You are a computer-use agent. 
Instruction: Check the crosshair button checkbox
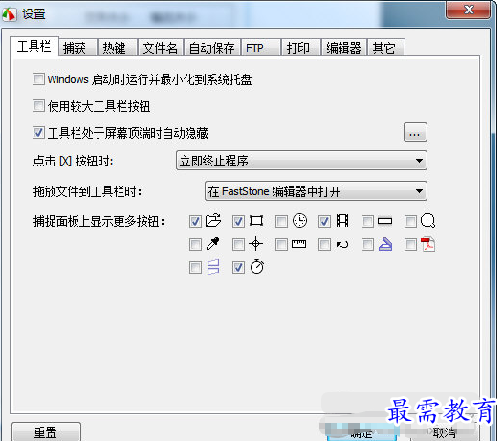tap(238, 244)
